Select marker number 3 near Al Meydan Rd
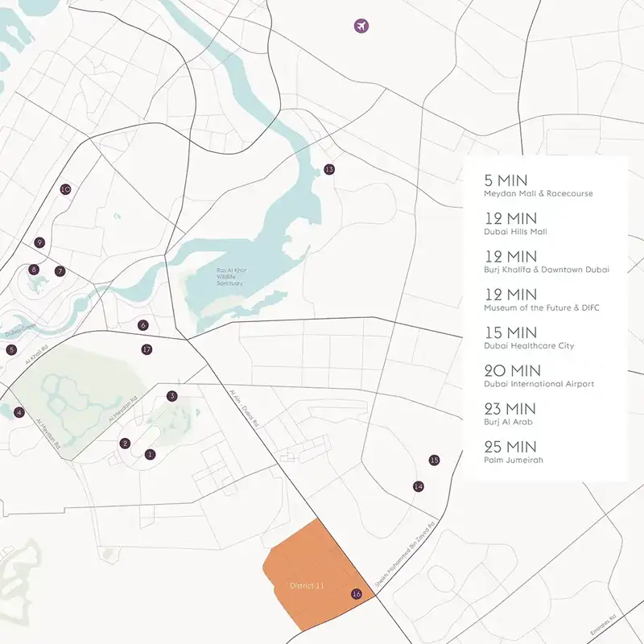The height and width of the screenshot is (644, 644). coord(171,396)
